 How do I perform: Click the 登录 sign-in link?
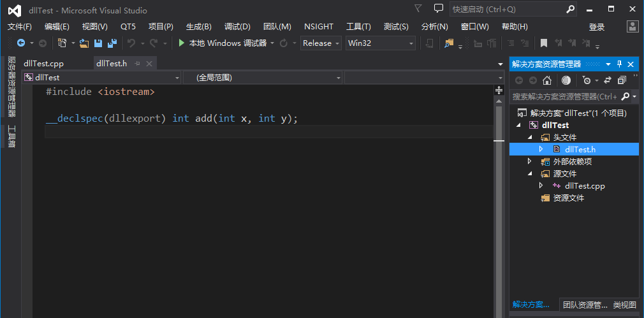[597, 27]
